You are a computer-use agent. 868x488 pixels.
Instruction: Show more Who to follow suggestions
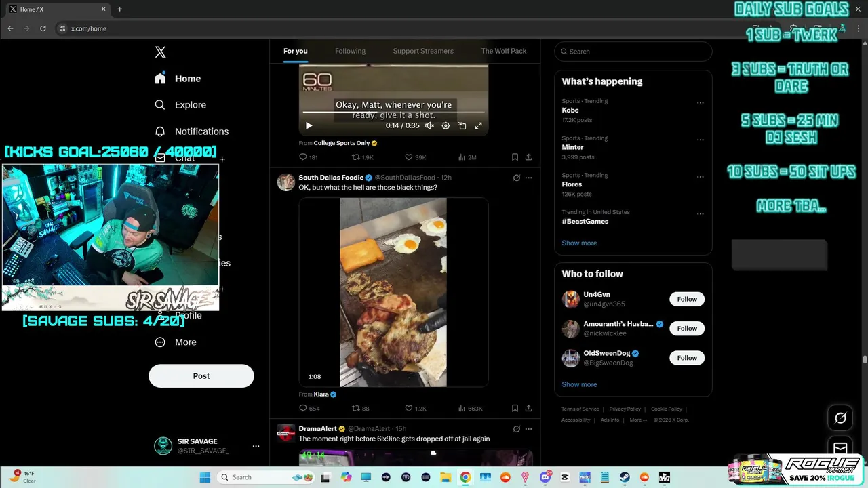pos(579,384)
